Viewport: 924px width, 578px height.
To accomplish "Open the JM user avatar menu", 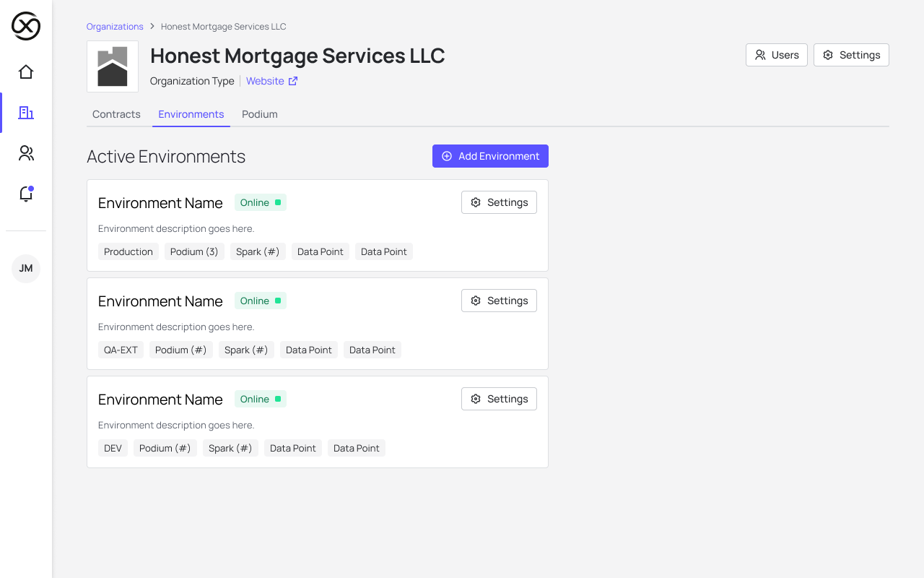I will pyautogui.click(x=26, y=269).
